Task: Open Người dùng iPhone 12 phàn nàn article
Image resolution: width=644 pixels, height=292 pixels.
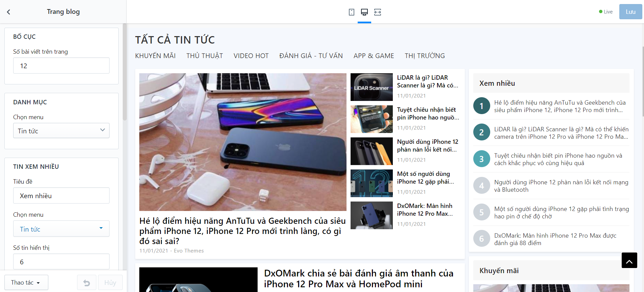Action: [428, 145]
